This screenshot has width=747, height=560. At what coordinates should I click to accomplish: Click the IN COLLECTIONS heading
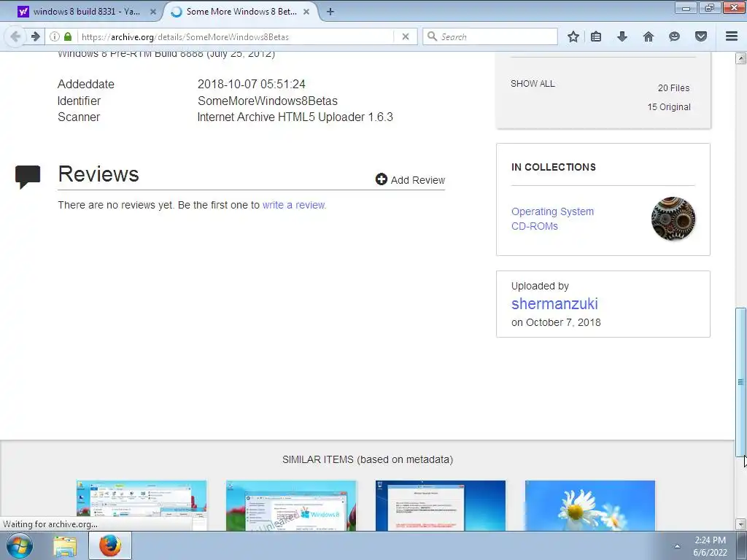tap(554, 167)
